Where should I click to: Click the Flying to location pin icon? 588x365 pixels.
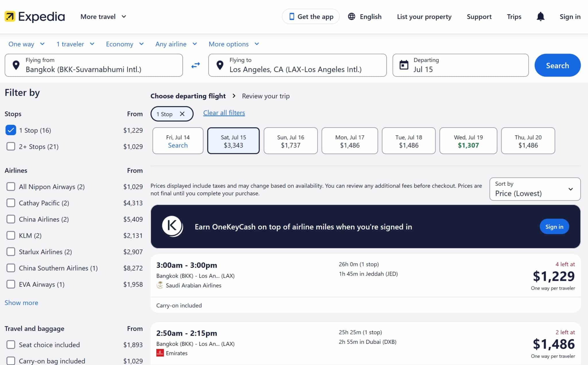pyautogui.click(x=220, y=65)
